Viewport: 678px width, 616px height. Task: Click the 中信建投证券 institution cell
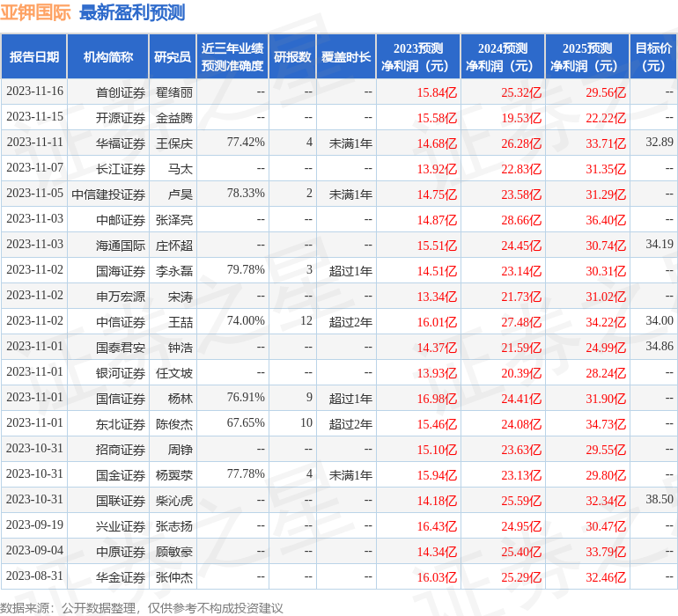pyautogui.click(x=108, y=194)
